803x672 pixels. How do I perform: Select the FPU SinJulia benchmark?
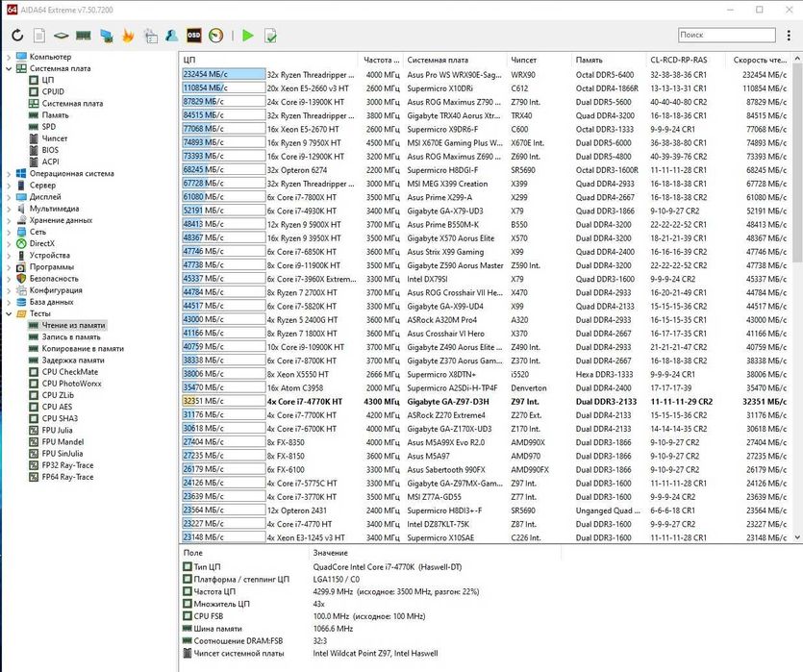click(62, 454)
